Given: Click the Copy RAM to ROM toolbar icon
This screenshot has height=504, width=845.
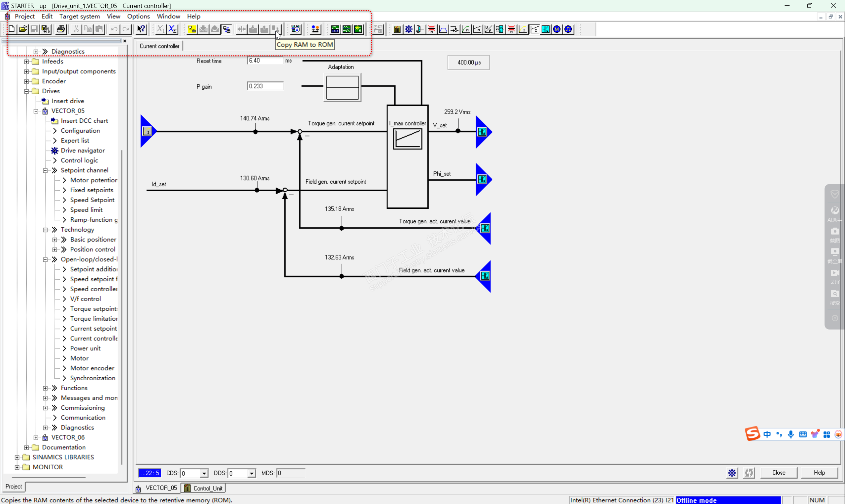Looking at the screenshot, I should (275, 29).
